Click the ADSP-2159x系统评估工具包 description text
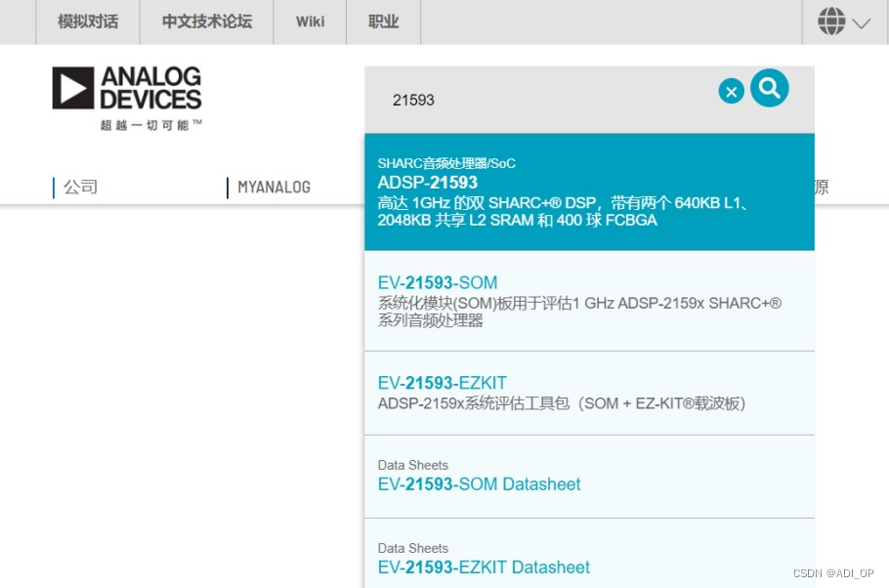Screen dimensions: 889x588 point(562,403)
